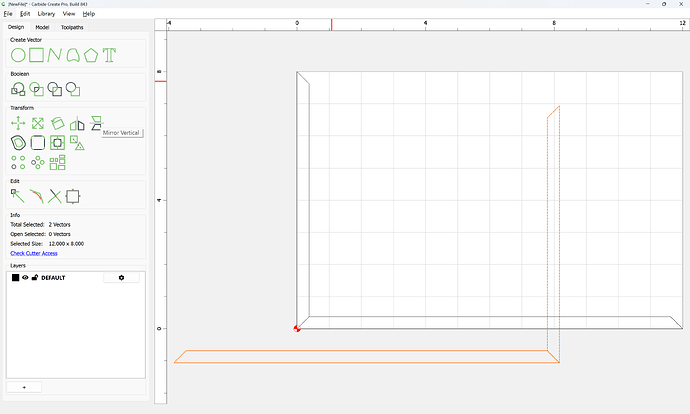Image resolution: width=690 pixels, height=414 pixels.
Task: Toggle the lock on the DEFAULT layer
Action: [35, 278]
